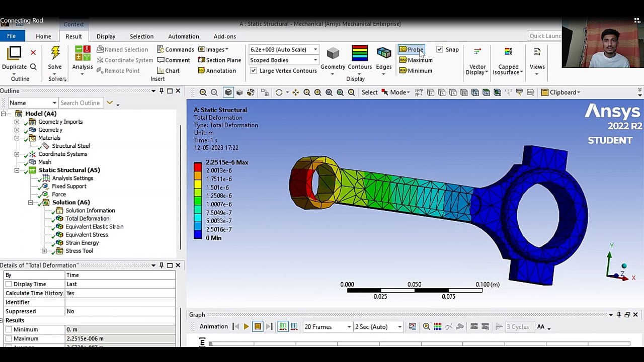Image resolution: width=644 pixels, height=362 pixels.
Task: Toggle the Maximum label button
Action: coord(416,60)
